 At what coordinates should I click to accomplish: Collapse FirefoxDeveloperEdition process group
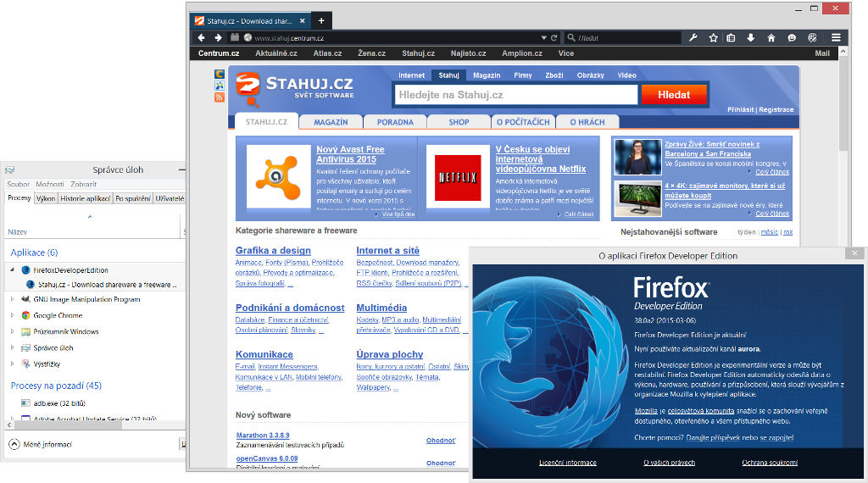click(12, 270)
